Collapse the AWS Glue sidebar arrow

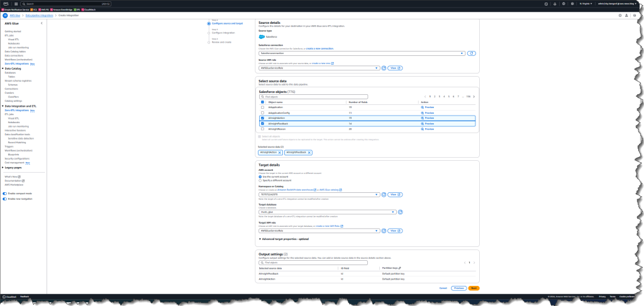coord(42,23)
